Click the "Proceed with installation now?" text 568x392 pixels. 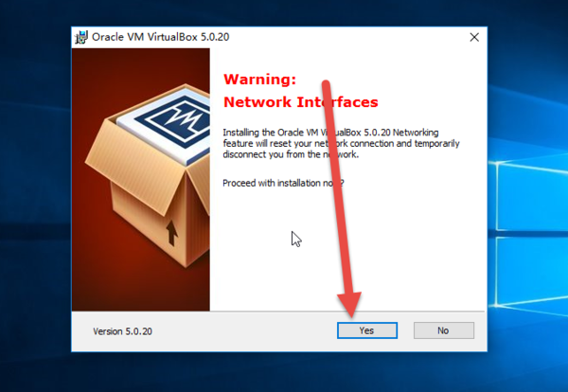[283, 183]
